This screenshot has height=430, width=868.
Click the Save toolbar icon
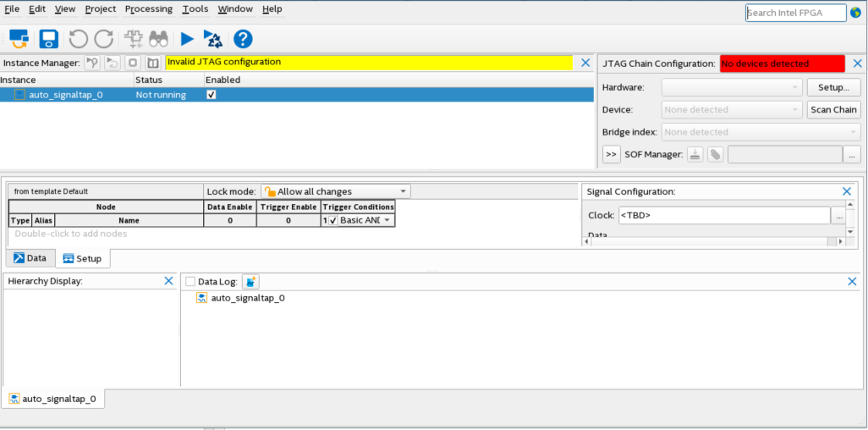[x=48, y=39]
